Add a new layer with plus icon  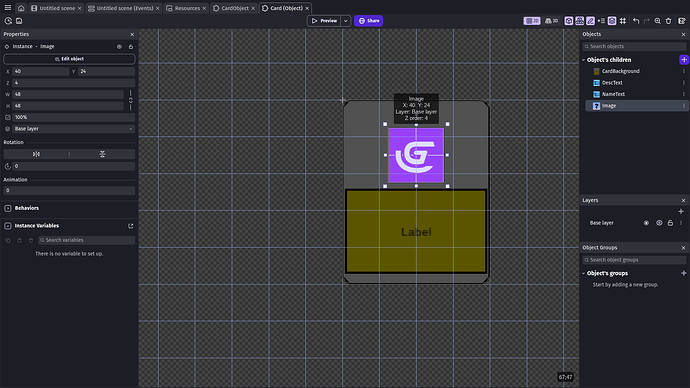coord(681,212)
